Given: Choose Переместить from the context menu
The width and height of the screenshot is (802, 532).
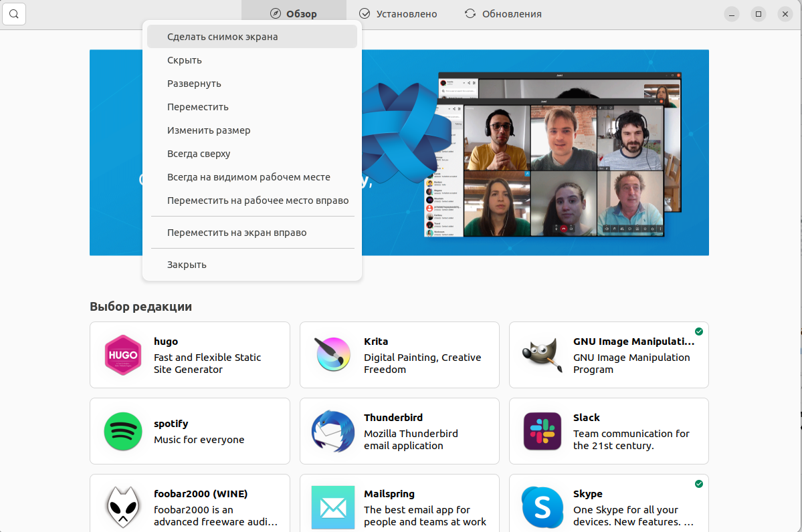Looking at the screenshot, I should tap(252, 108).
